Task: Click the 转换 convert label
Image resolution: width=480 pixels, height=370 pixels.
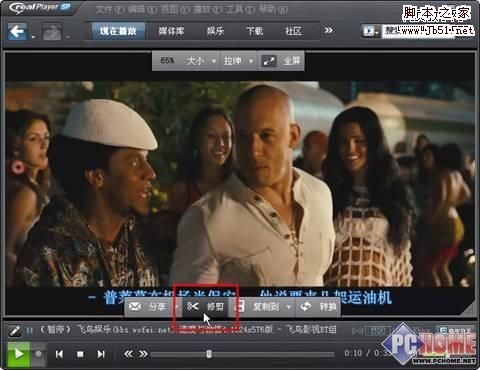Action: 328,307
